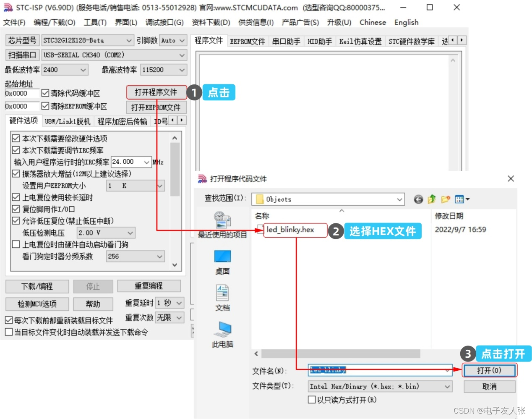532x419 pixels.
Task: Click the back arrow icon in file dialog
Action: pos(418,199)
